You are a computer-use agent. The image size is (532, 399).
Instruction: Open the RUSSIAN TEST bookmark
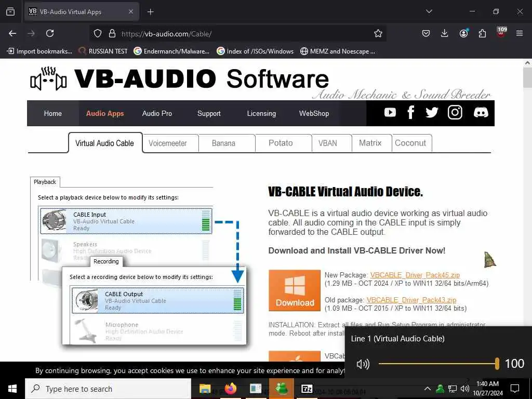tap(103, 51)
